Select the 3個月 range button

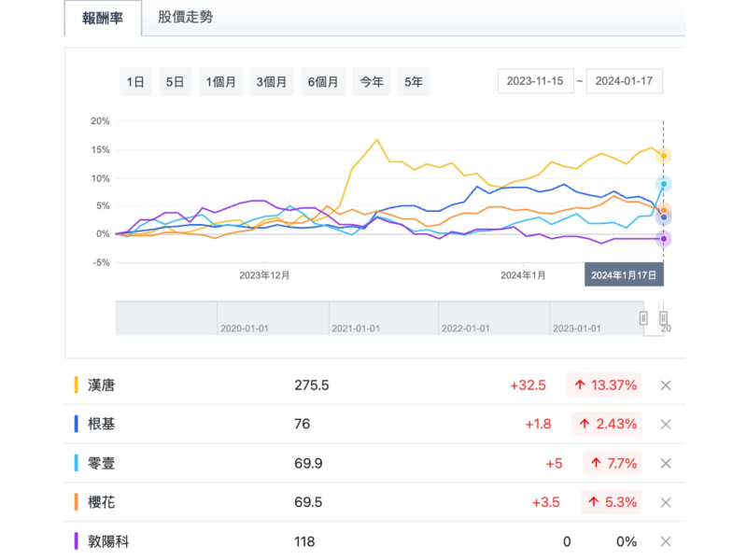pos(273,82)
